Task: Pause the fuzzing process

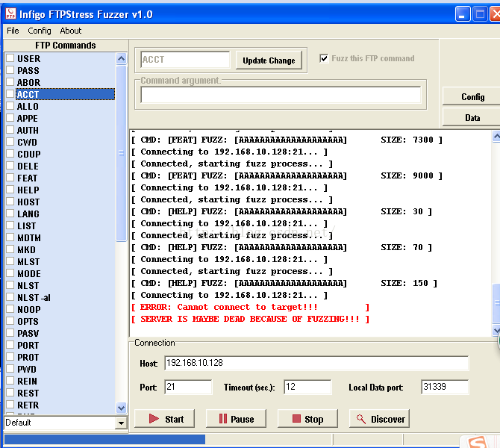Action: pyautogui.click(x=236, y=419)
